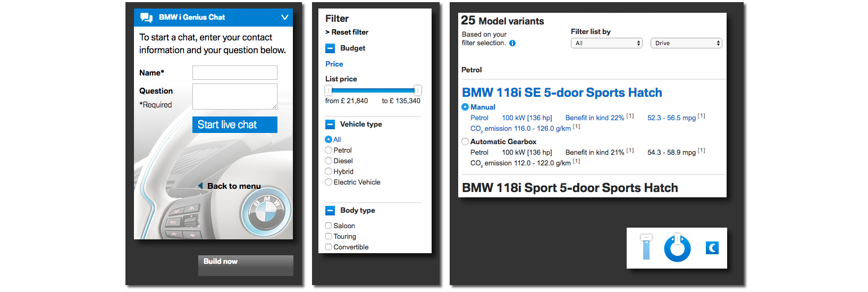Click the Benefit in kind 21% text
Screen dimensions: 868x292
(595, 152)
